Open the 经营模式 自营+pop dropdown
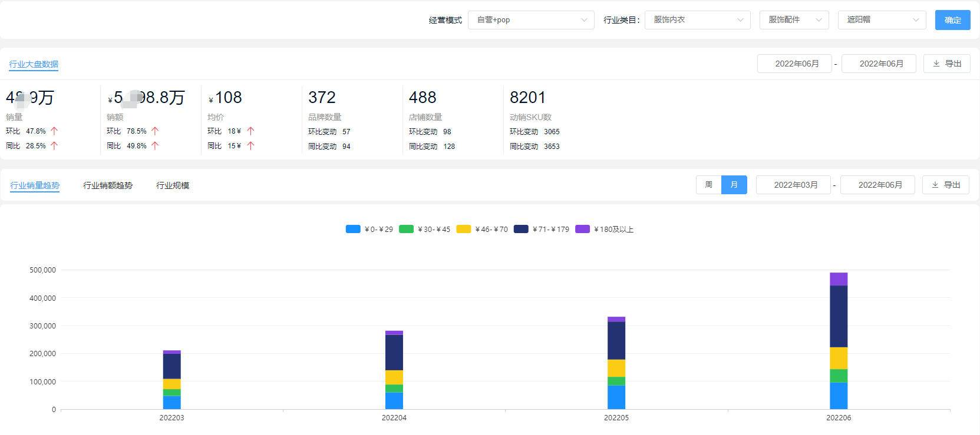 point(531,20)
